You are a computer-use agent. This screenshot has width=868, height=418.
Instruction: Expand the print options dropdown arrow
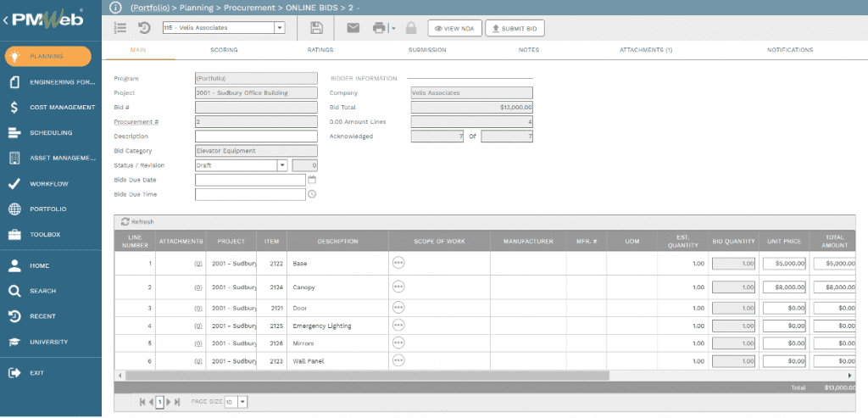392,28
